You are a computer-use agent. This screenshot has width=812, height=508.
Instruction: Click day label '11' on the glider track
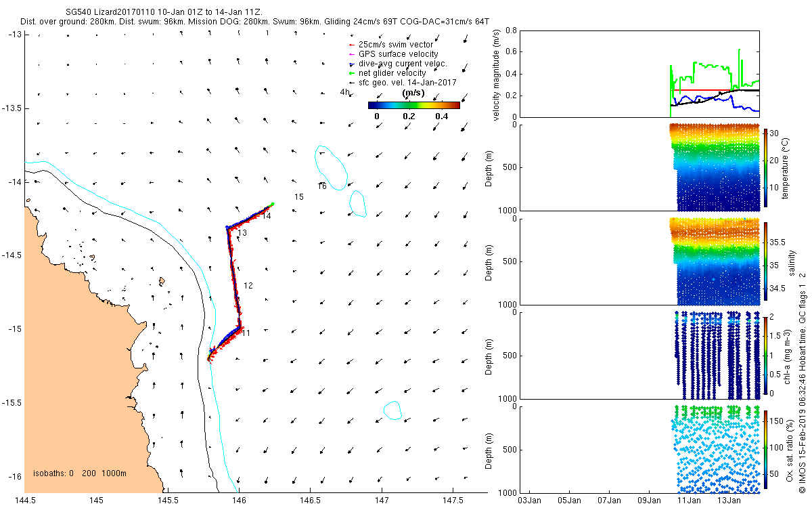click(246, 333)
